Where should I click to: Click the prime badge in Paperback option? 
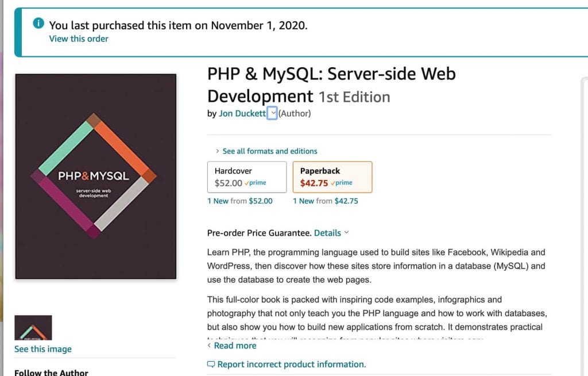[342, 183]
